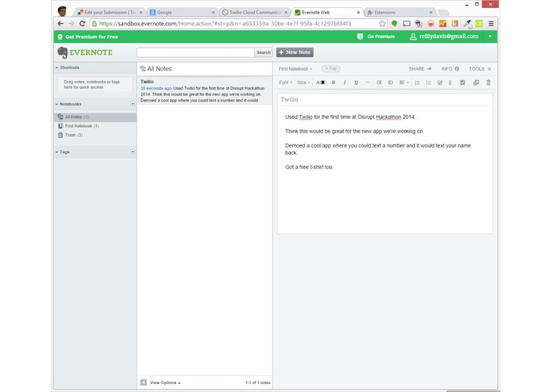Open the Font dropdown
552x392 pixels.
pyautogui.click(x=285, y=83)
